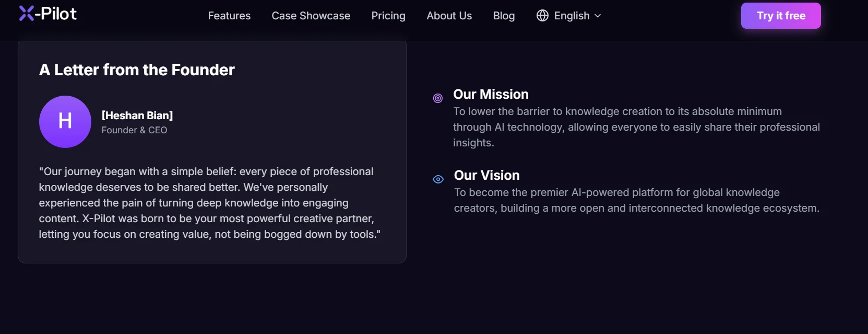Click the globe language icon
The height and width of the screenshot is (334, 868).
pyautogui.click(x=542, y=16)
